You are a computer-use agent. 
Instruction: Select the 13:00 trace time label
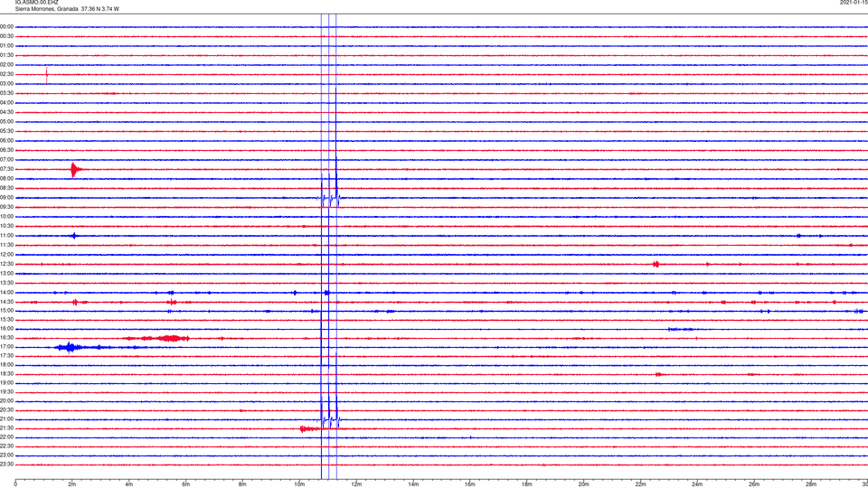[x=6, y=273]
